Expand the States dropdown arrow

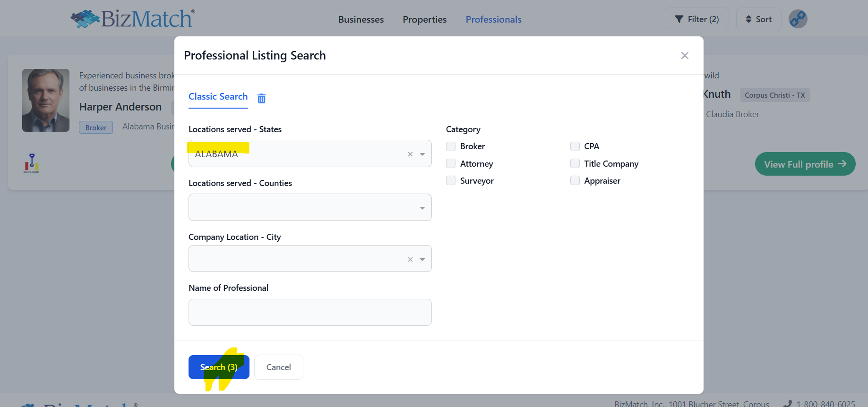tap(422, 154)
